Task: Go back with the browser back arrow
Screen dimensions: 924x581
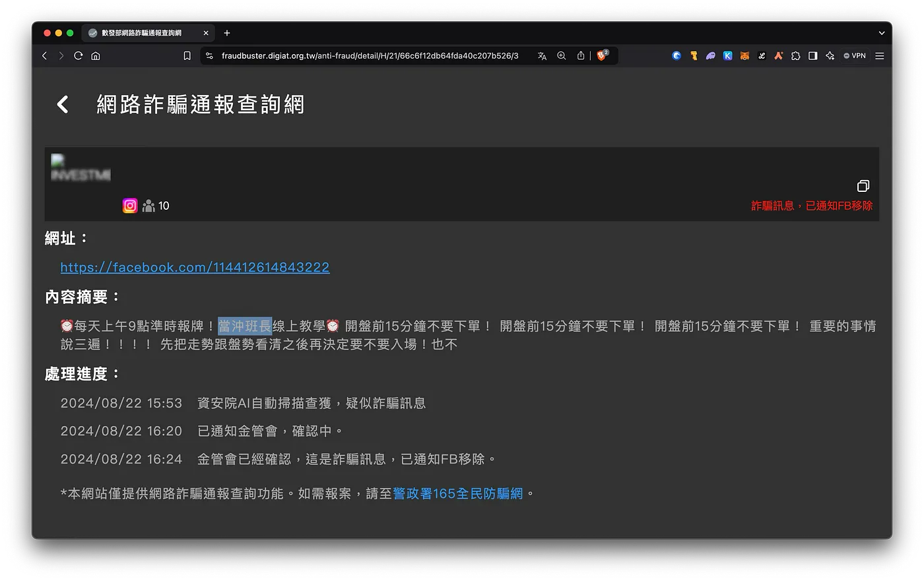Action: [x=44, y=56]
